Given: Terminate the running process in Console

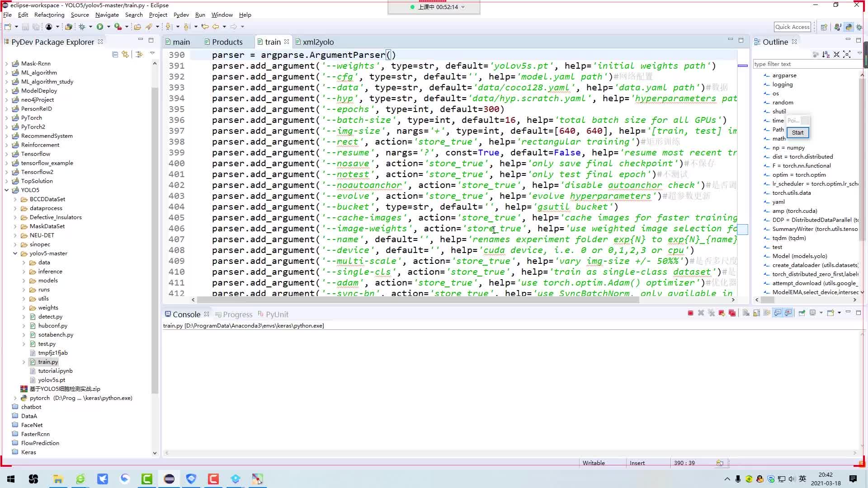Looking at the screenshot, I should point(690,313).
